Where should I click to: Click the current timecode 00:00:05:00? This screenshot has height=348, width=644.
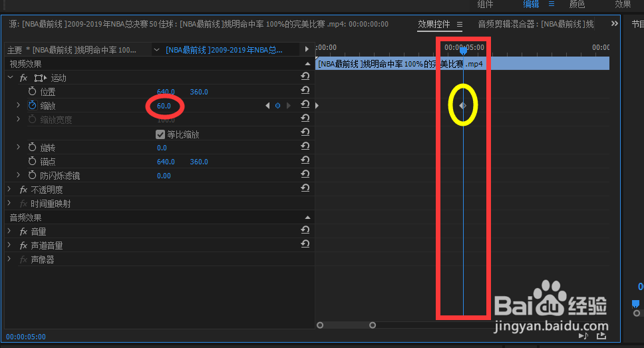[x=26, y=337]
